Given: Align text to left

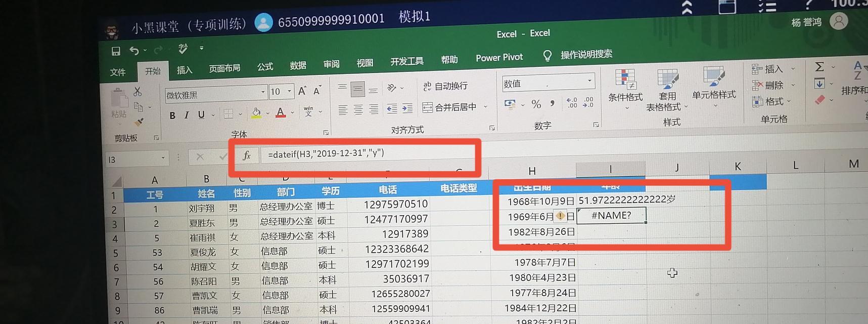Looking at the screenshot, I should (x=343, y=110).
